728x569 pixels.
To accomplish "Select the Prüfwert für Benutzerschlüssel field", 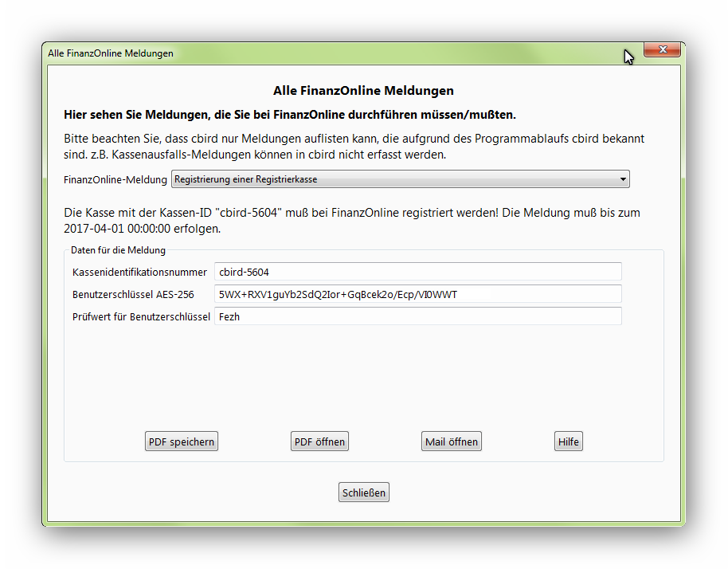I will pos(417,316).
